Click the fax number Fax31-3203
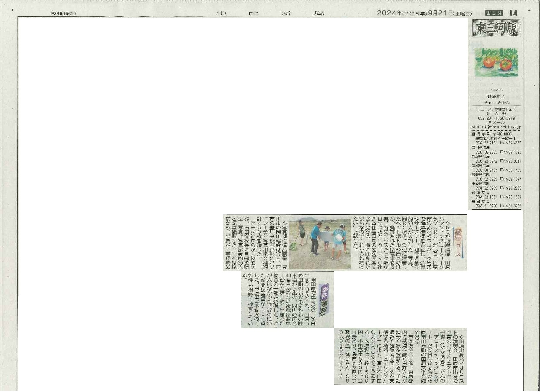The image size is (540, 392). (x=511, y=206)
